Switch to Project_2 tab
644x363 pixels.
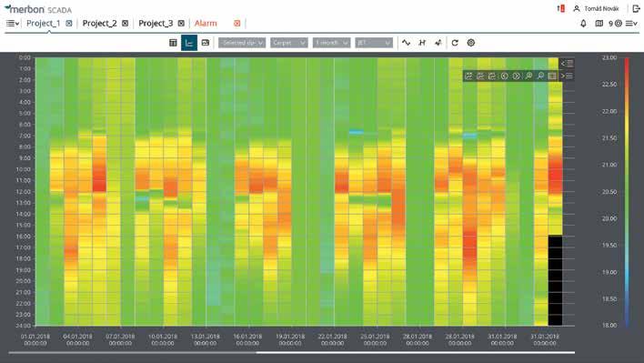(99, 24)
